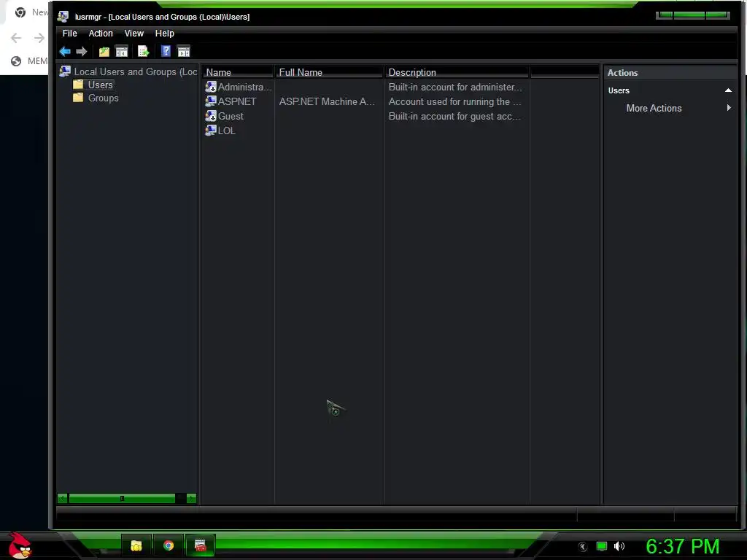Click the tree pane horizontal scrollbar thumb
This screenshot has width=747, height=560.
pyautogui.click(x=122, y=499)
